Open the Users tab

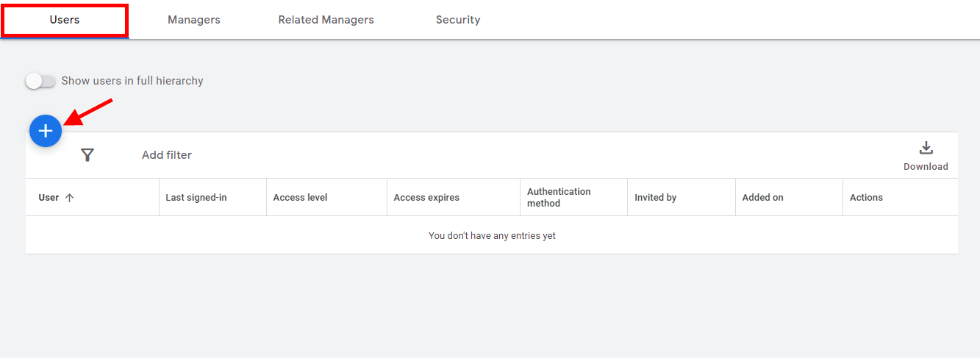click(65, 20)
